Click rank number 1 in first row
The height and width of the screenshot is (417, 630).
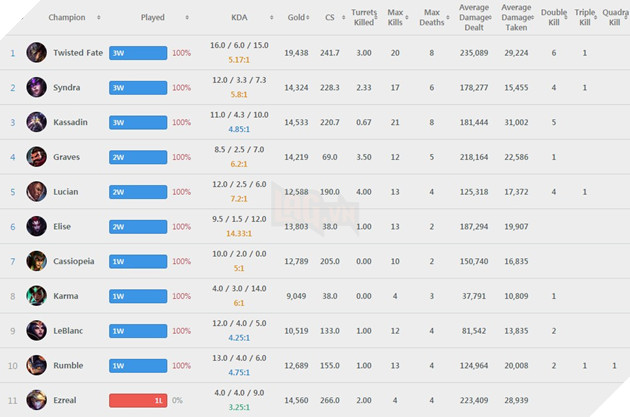click(x=13, y=53)
